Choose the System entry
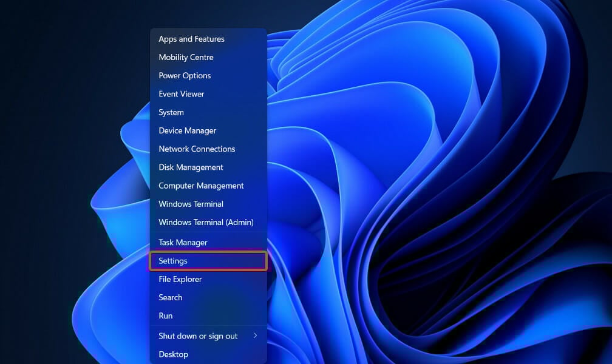Viewport: 612px width, 364px height. tap(208, 112)
